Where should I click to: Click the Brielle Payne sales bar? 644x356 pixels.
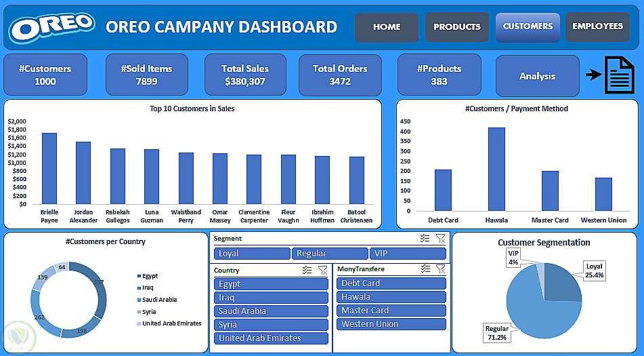49,169
